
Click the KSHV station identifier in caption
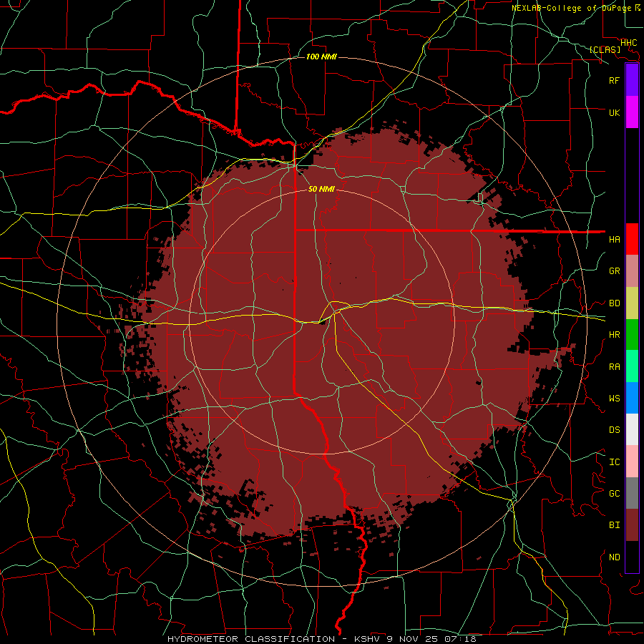[368, 639]
